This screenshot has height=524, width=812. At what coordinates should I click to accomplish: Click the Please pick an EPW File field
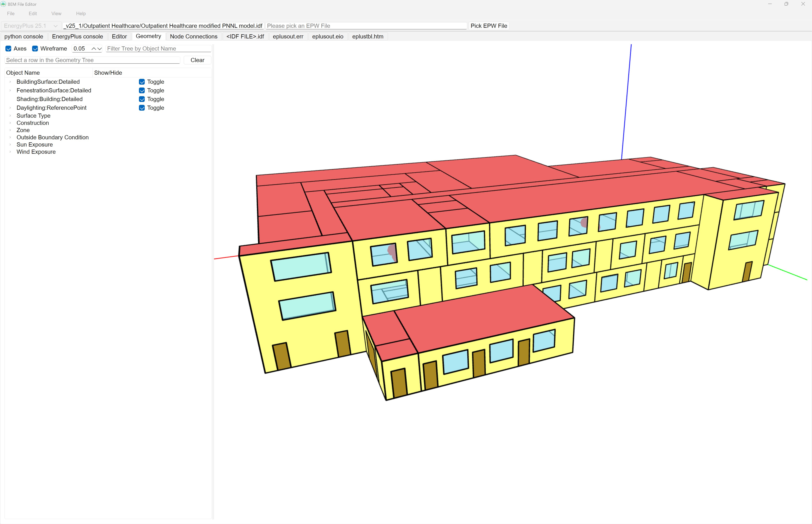tap(366, 26)
